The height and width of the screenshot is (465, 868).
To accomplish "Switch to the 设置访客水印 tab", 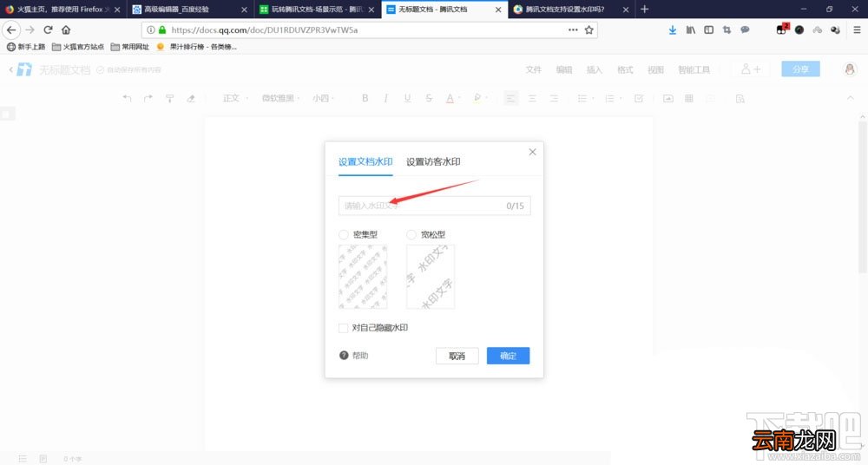I will click(433, 161).
